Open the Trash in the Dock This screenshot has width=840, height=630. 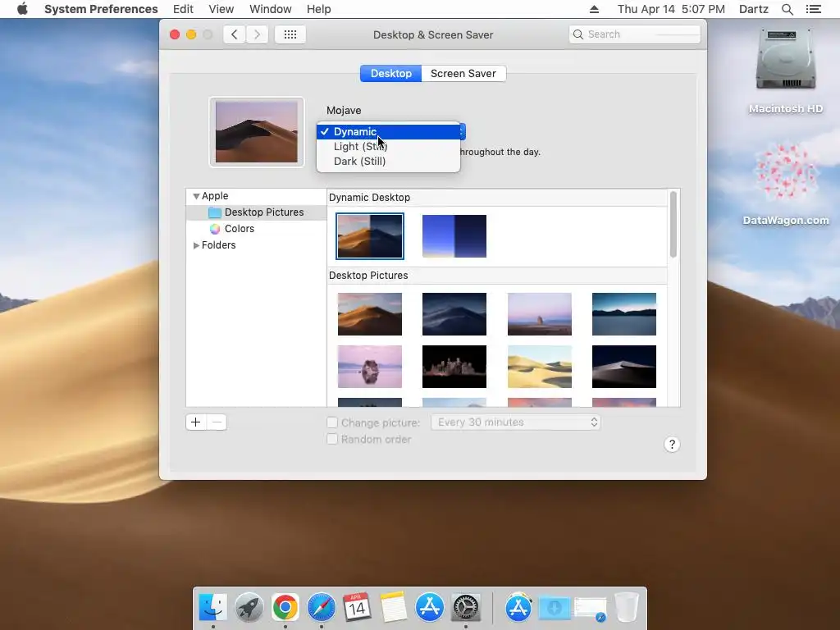(626, 608)
